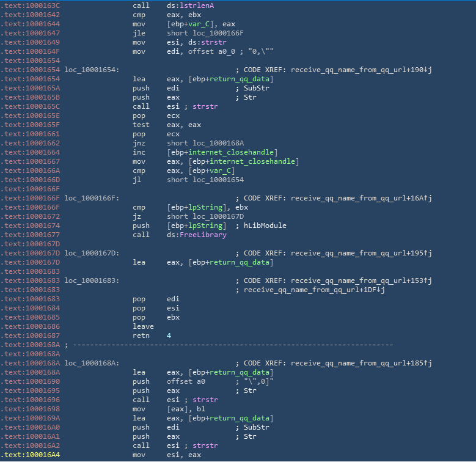Select the offset a0_0 string operand
Screen dimensions: 476x462
coord(205,51)
